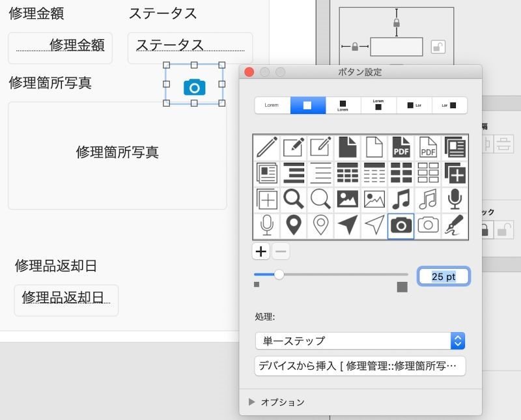This screenshot has width=521, height=420.
Task: Choose the outlined map pin icon
Action: pos(320,225)
